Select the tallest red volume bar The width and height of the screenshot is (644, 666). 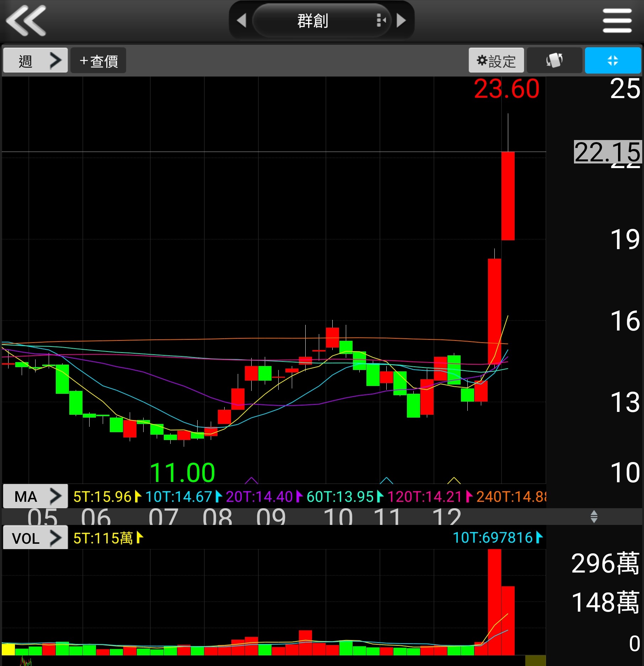tap(494, 602)
